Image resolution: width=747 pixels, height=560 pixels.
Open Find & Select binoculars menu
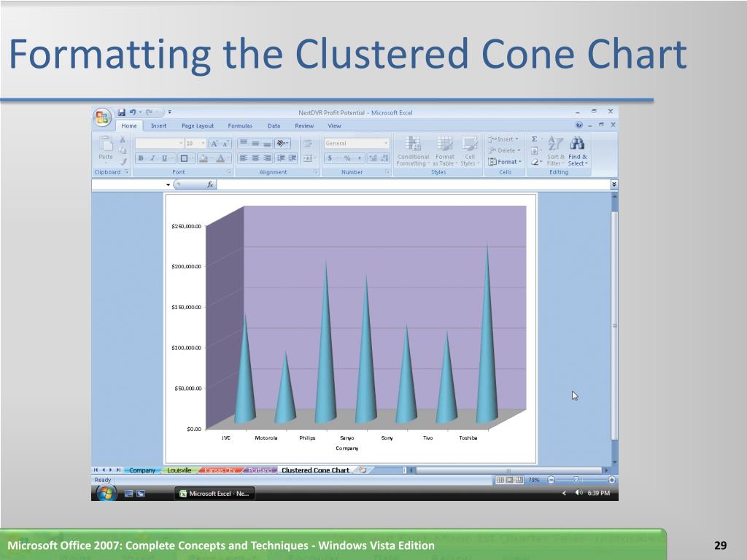(x=578, y=152)
